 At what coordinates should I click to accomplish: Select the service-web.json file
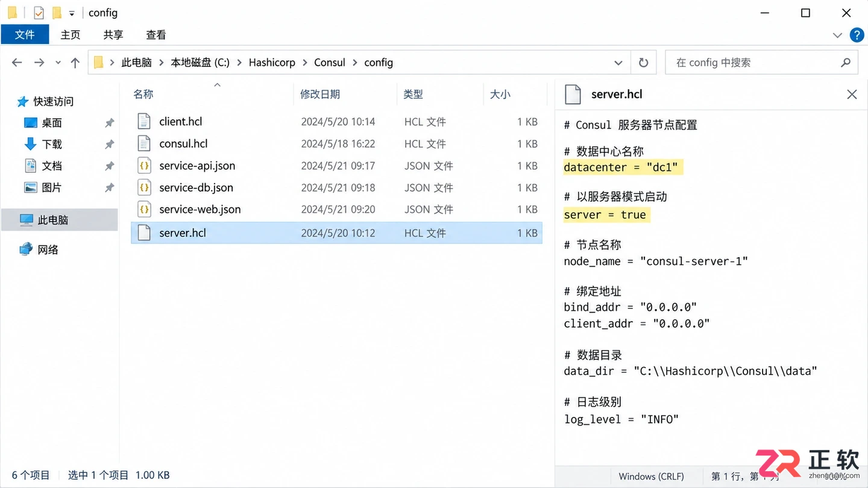point(200,210)
